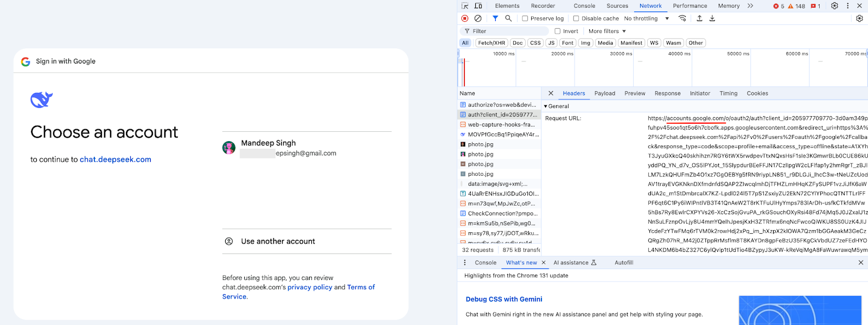Viewport: 868px width, 325px height.
Task: Open the drawer three-dot menu
Action: point(464,263)
